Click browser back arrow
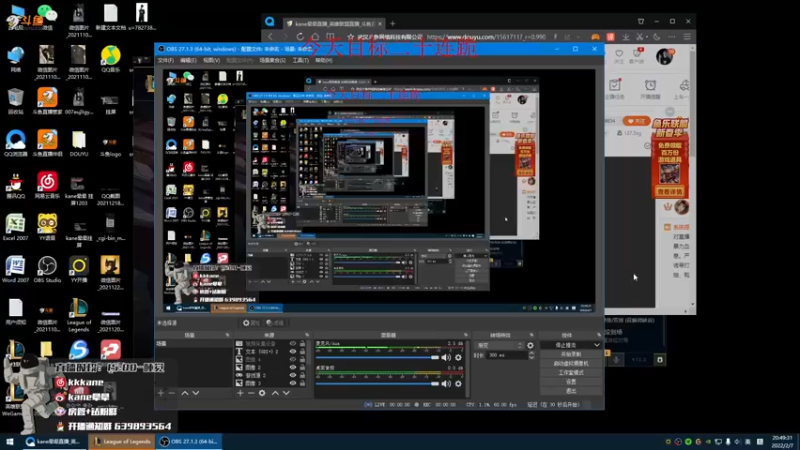Viewport: 800px width, 450px height. pos(270,37)
